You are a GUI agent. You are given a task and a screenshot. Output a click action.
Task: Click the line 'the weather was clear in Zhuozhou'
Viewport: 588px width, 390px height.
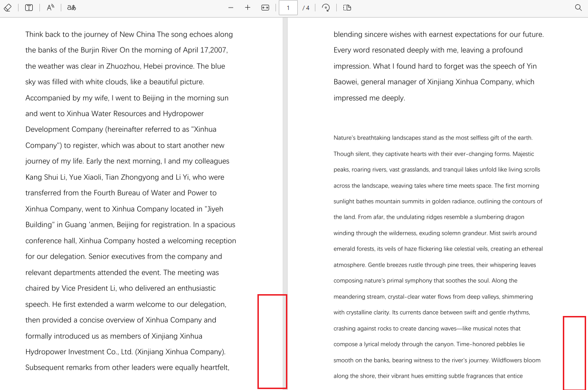125,66
